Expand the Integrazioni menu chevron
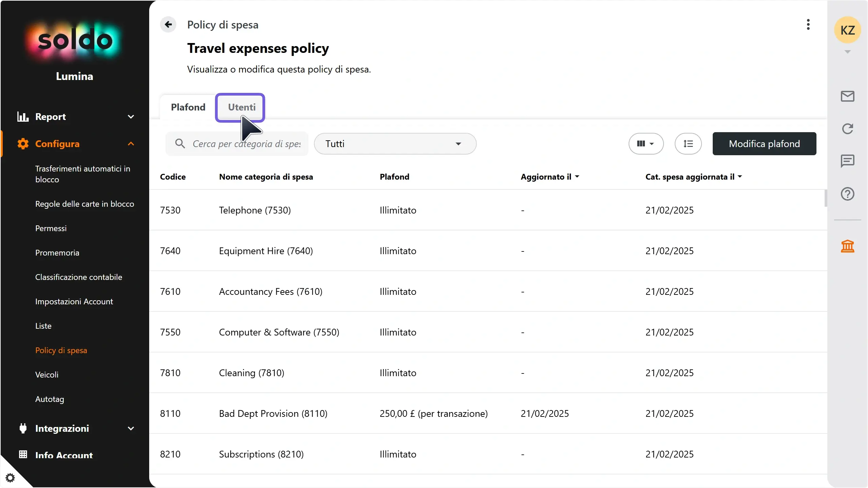 click(131, 428)
